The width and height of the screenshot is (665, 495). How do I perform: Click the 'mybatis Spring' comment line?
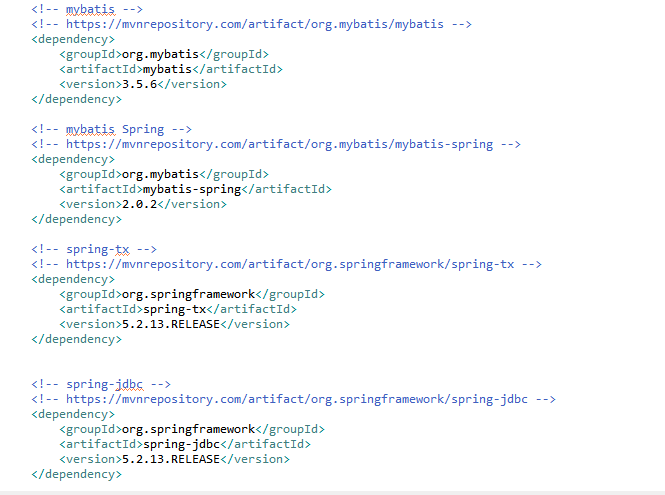click(112, 129)
